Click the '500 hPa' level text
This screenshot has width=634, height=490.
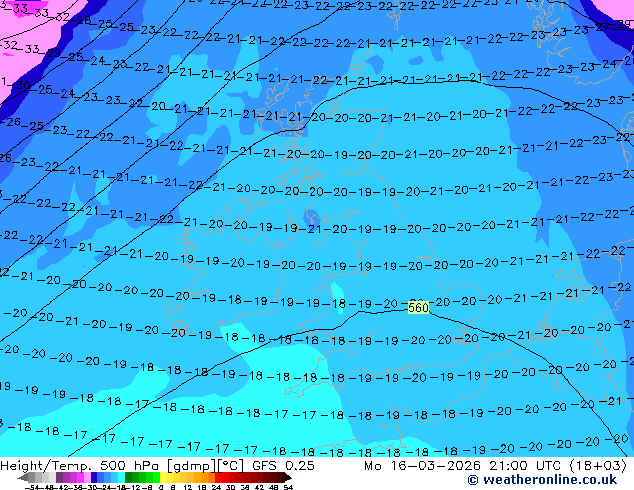point(129,465)
